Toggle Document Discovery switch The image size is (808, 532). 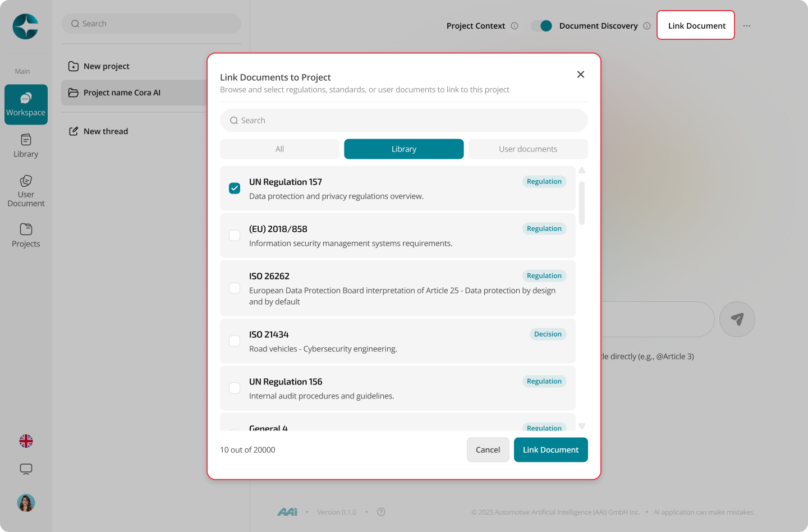(542, 26)
